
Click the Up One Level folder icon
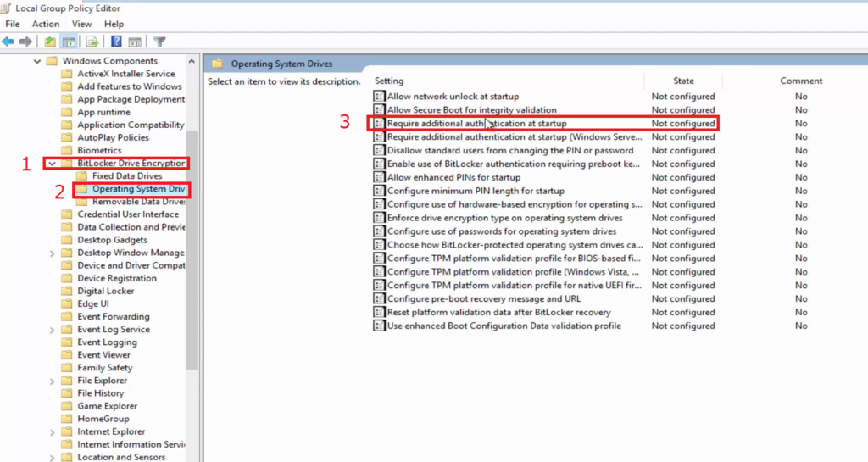(50, 42)
